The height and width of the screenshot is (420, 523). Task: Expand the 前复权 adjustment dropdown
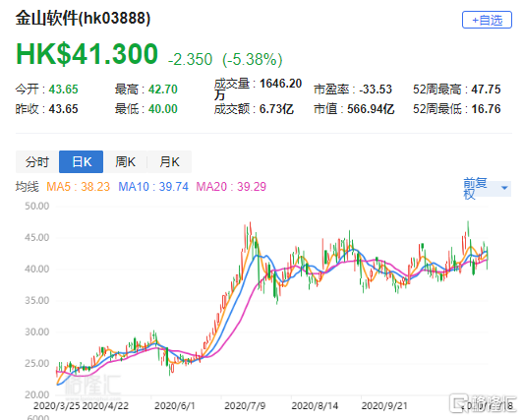(487, 189)
